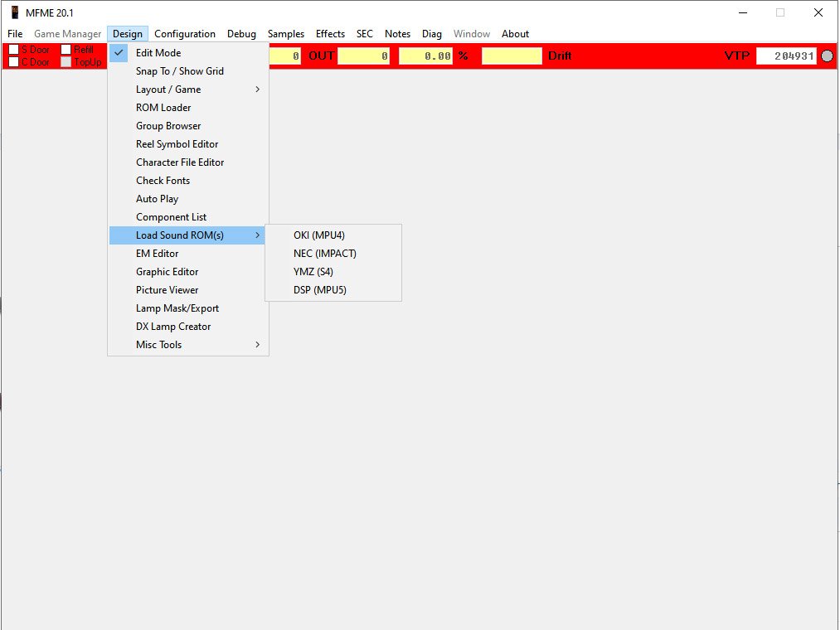Image resolution: width=840 pixels, height=630 pixels.
Task: Open the Picture Viewer
Action: pyautogui.click(x=188, y=290)
